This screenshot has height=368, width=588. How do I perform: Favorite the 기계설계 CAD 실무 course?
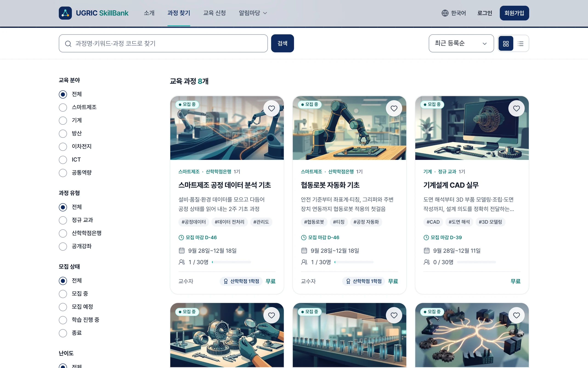tap(516, 108)
